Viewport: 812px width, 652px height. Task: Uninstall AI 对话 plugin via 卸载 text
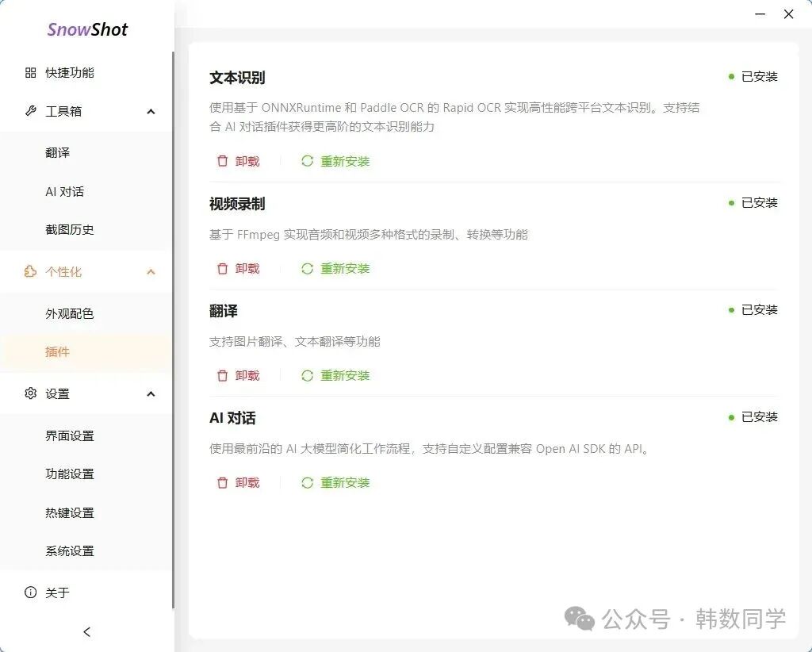247,483
